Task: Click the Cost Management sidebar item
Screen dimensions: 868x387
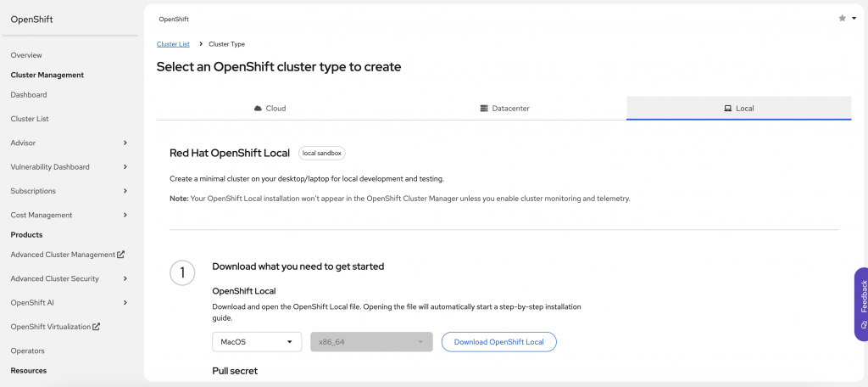Action: point(42,215)
